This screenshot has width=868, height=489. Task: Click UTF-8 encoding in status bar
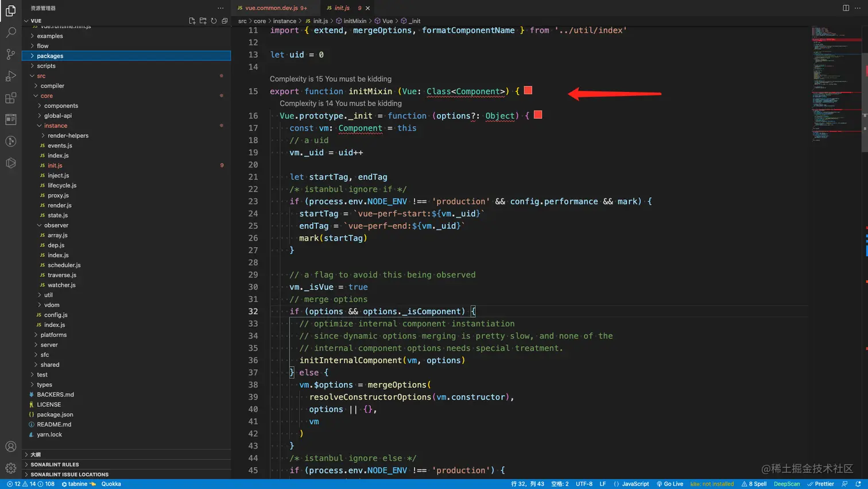(x=584, y=484)
